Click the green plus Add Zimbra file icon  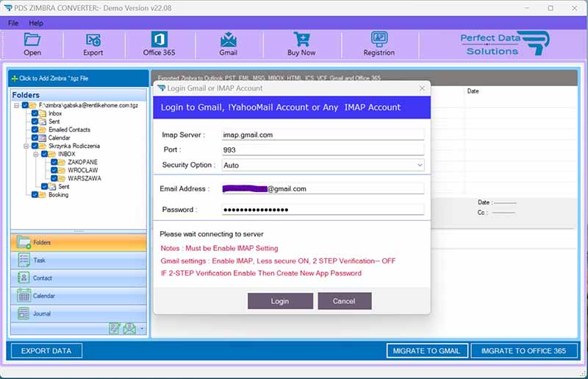(x=15, y=79)
